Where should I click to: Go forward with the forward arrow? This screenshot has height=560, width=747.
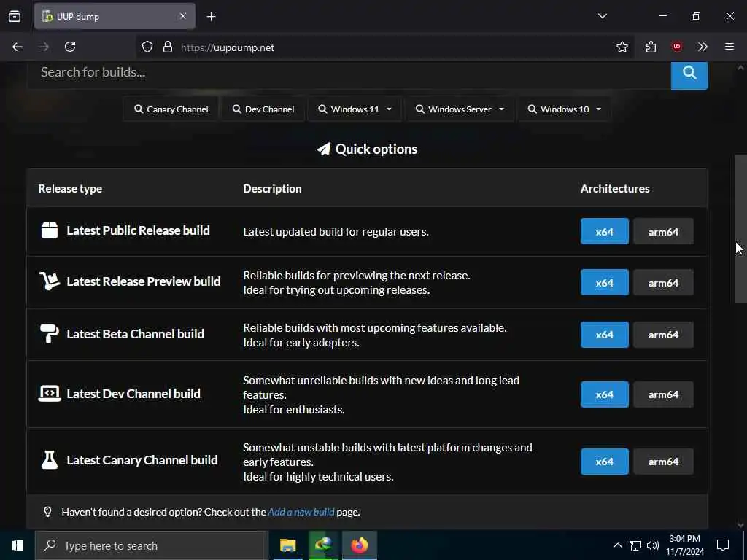tap(44, 47)
